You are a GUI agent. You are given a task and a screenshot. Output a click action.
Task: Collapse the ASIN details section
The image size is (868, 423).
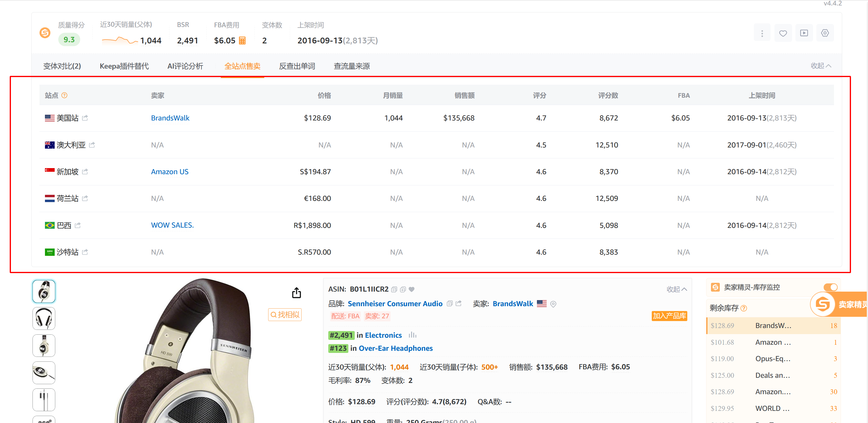[676, 289]
